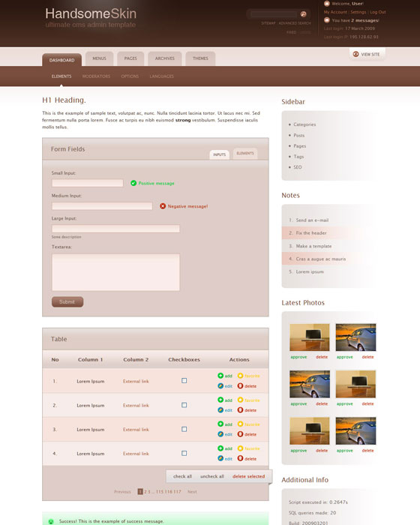Select the Languages submenu item

[x=161, y=76]
